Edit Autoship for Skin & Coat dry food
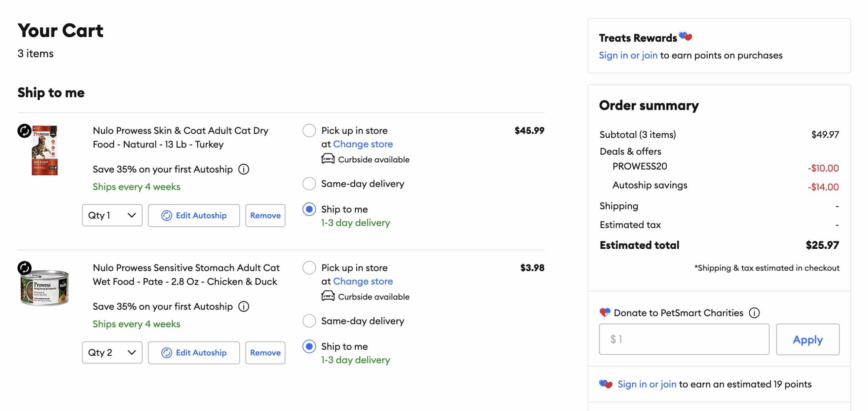This screenshot has height=411, width=868. point(194,215)
